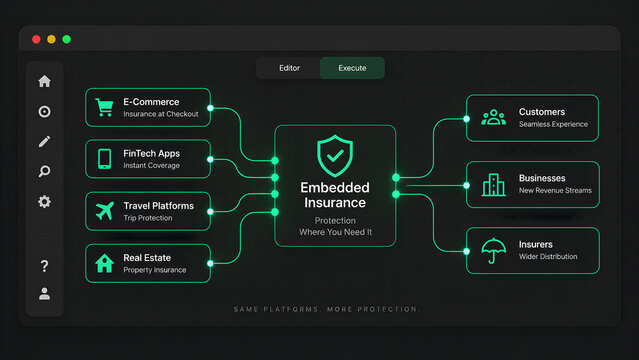This screenshot has width=639, height=360.
Task: Open the search magnifier in sidebar
Action: pos(44,171)
